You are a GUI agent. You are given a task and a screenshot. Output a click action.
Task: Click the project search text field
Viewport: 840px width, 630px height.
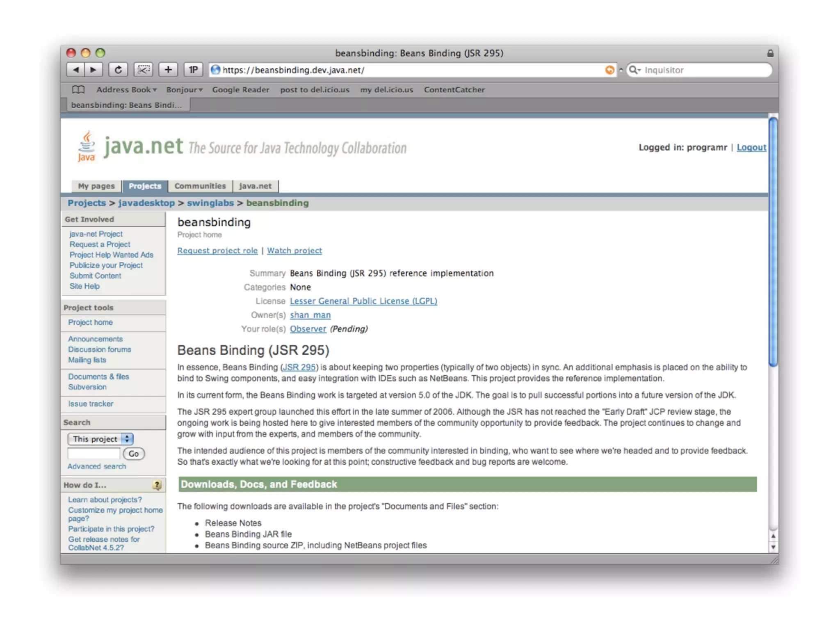click(94, 454)
